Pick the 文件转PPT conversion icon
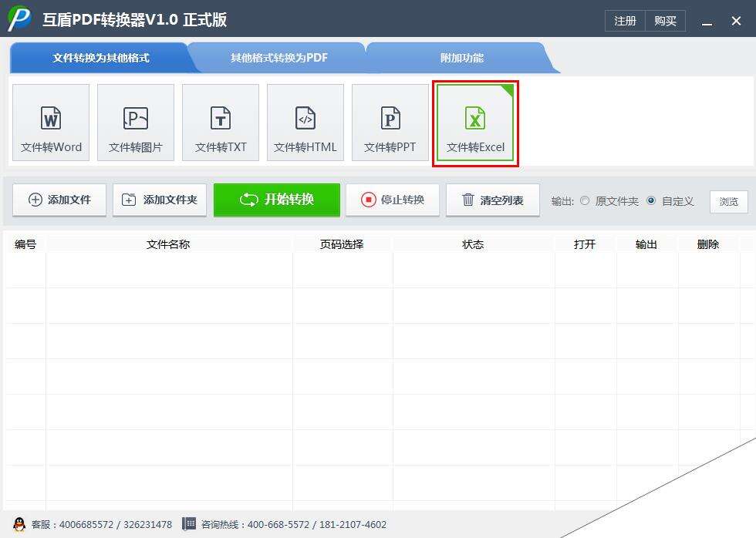 click(390, 123)
